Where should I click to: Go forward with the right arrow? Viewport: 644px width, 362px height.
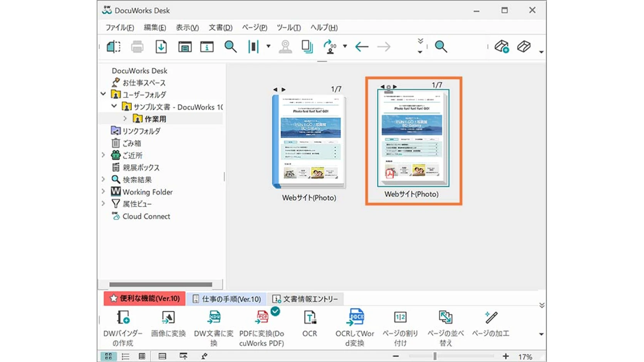click(384, 47)
